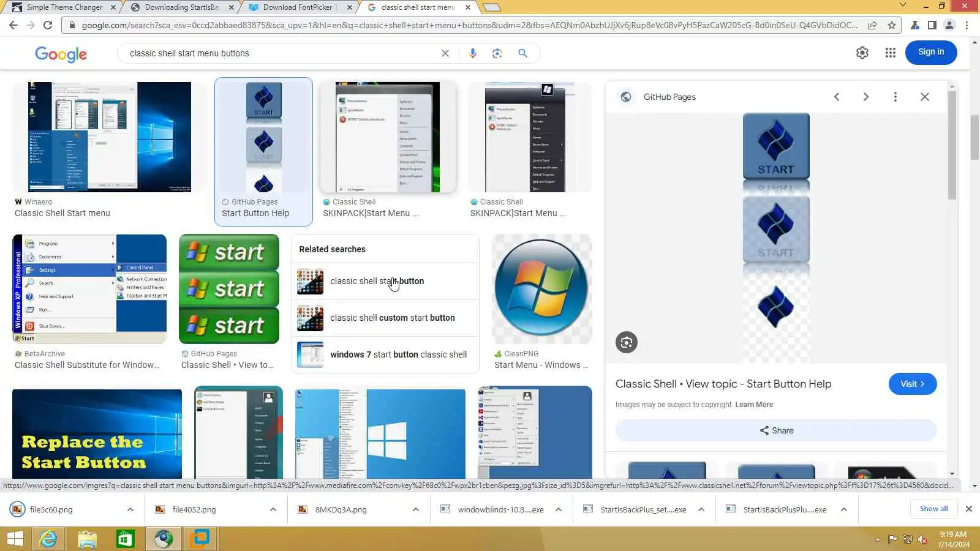Open volume control in system tray
This screenshot has width=980, height=551.
pyautogui.click(x=922, y=539)
